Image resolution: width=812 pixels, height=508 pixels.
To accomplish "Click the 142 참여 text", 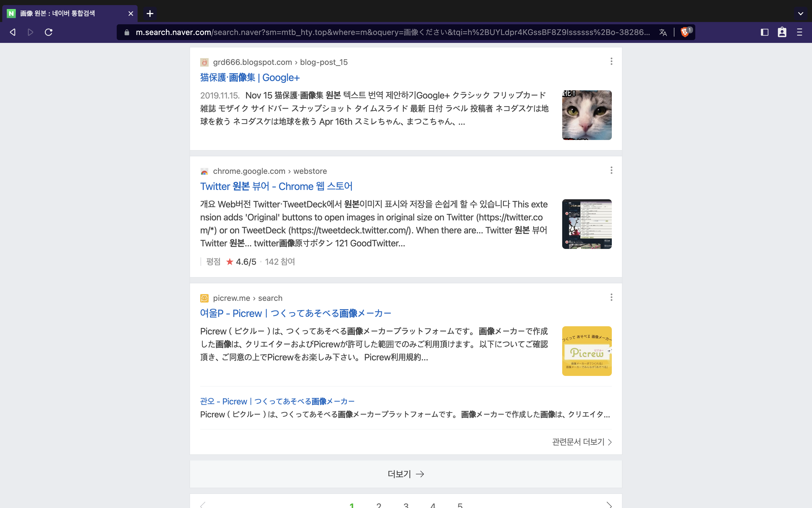I will coord(280,262).
